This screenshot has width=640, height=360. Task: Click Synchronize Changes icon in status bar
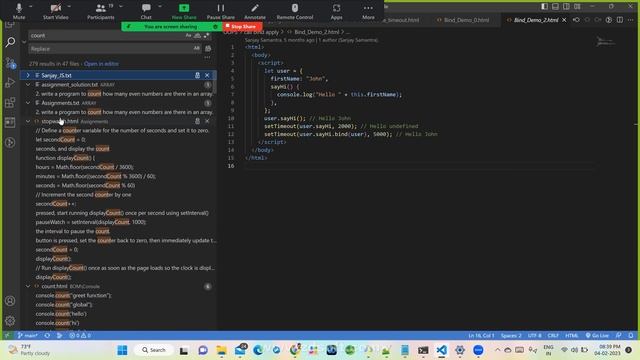tap(47, 336)
